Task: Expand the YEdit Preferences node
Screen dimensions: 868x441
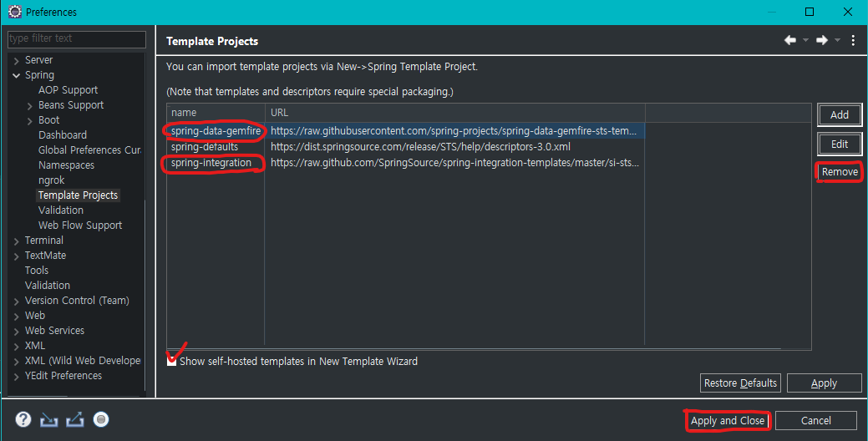Action: tap(16, 376)
